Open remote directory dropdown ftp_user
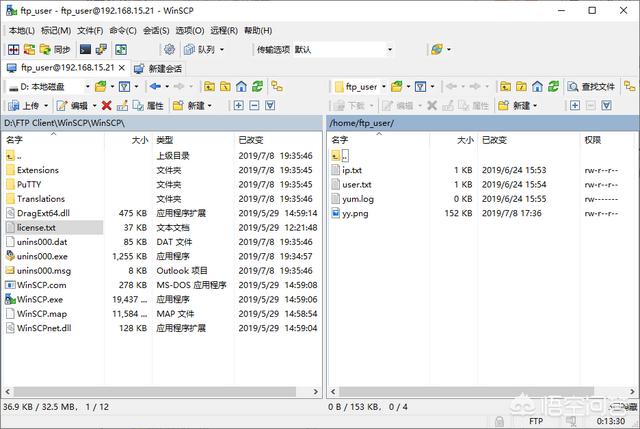The image size is (640, 429). (x=360, y=87)
